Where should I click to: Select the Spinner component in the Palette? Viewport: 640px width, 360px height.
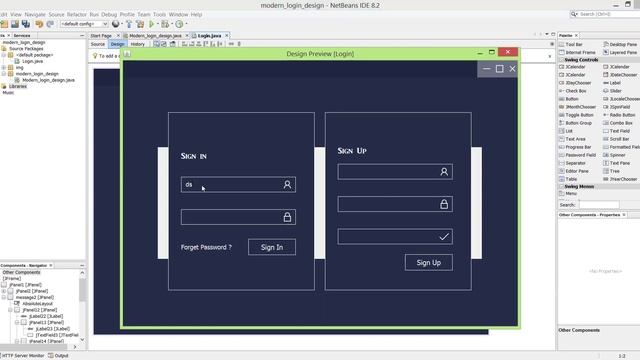click(x=614, y=155)
